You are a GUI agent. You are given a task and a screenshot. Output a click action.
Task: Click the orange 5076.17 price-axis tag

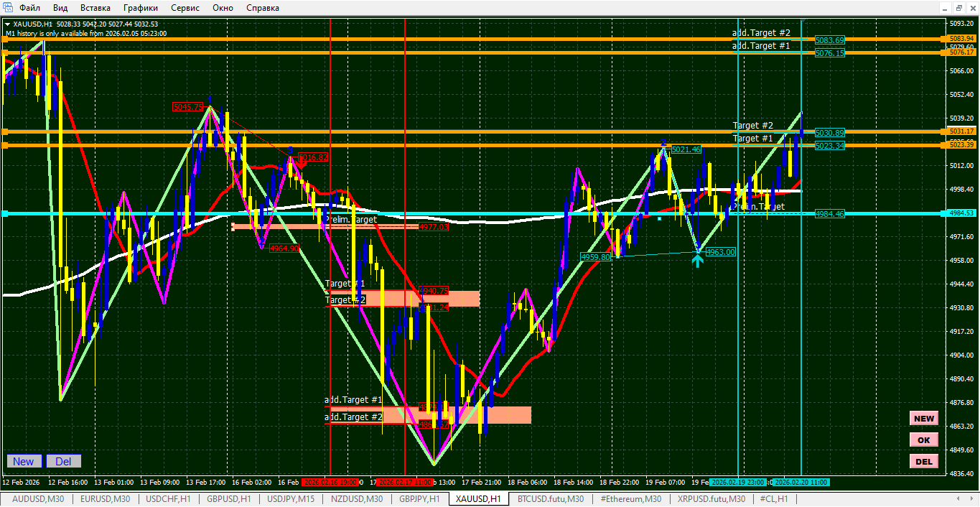[x=961, y=52]
